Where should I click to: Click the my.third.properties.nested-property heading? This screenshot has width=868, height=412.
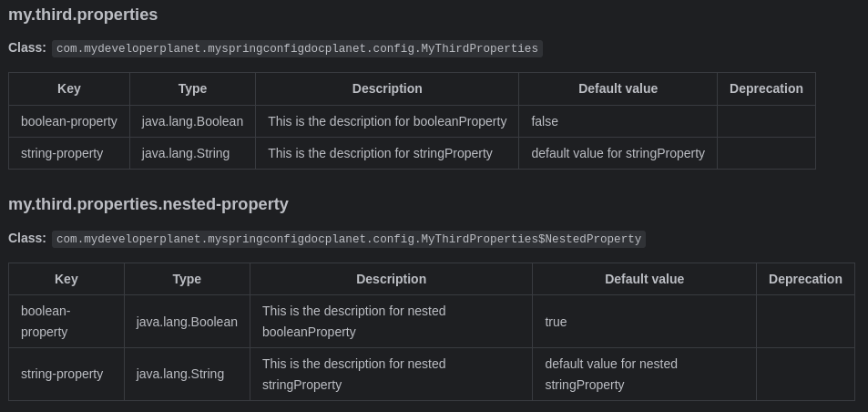148,204
